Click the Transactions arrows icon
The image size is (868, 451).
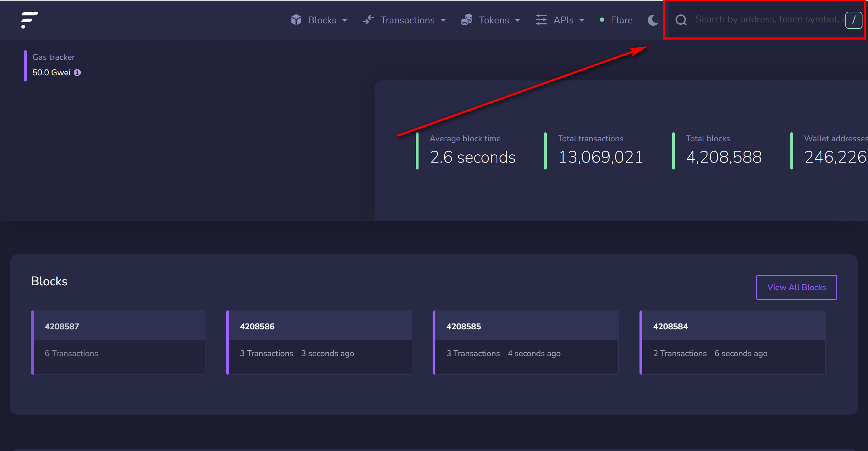pyautogui.click(x=368, y=20)
